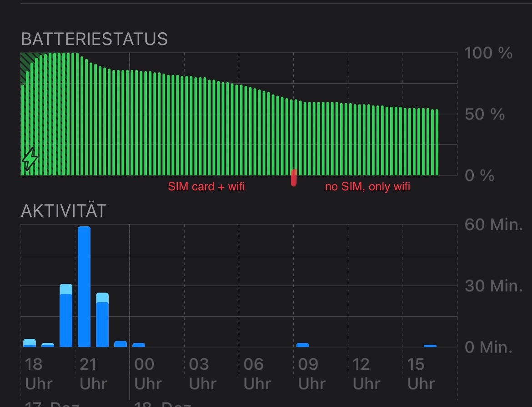
Task: Tap the activity bar right after 00 Uhr
Action: 139,345
